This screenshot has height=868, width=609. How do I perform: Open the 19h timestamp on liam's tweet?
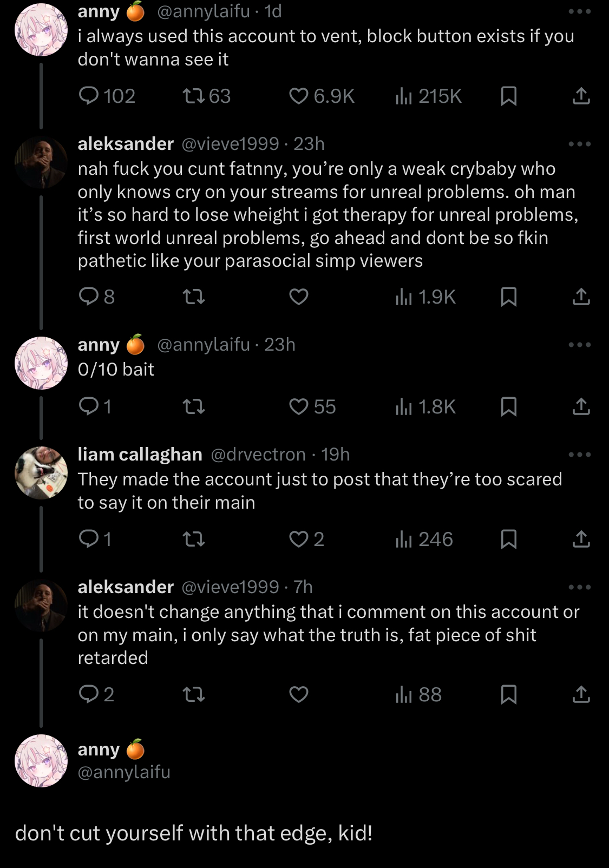click(x=336, y=455)
